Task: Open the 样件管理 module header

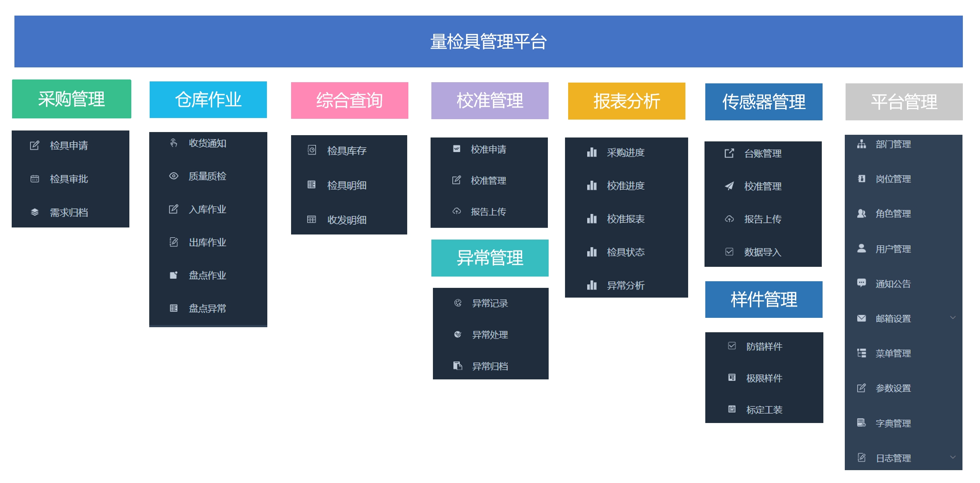Action: (x=764, y=300)
